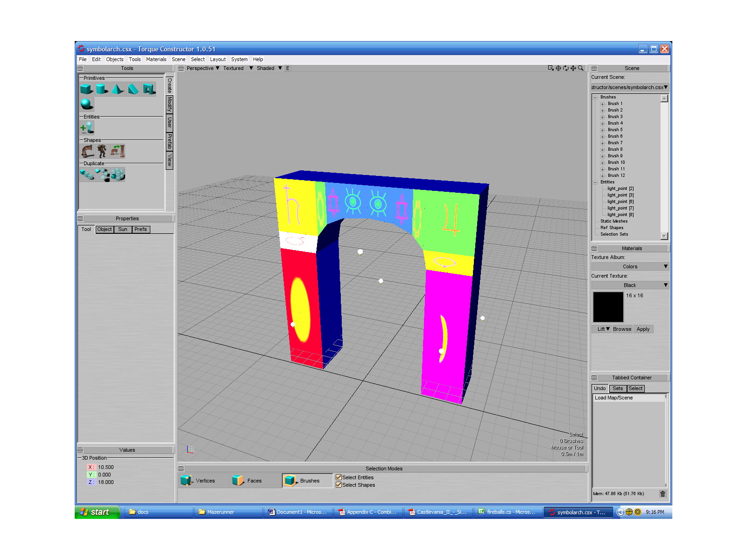Expand Brush 1 in scene tree

click(x=602, y=104)
